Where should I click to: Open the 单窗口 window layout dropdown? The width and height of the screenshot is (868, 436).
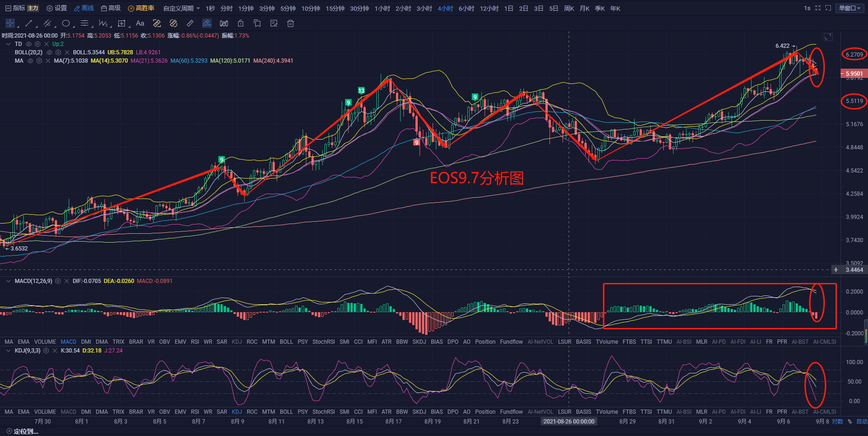850,8
